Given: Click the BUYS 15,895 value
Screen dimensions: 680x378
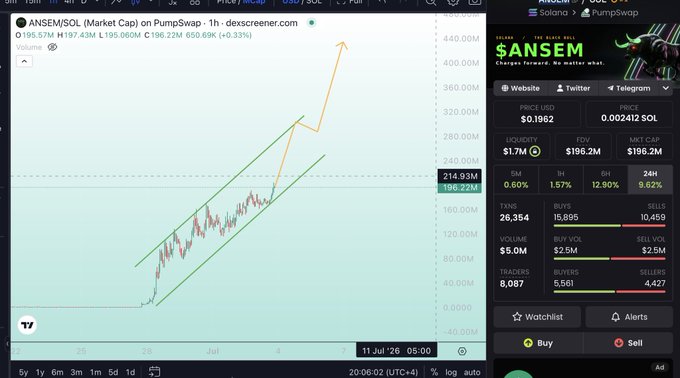Looking at the screenshot, I should (566, 217).
